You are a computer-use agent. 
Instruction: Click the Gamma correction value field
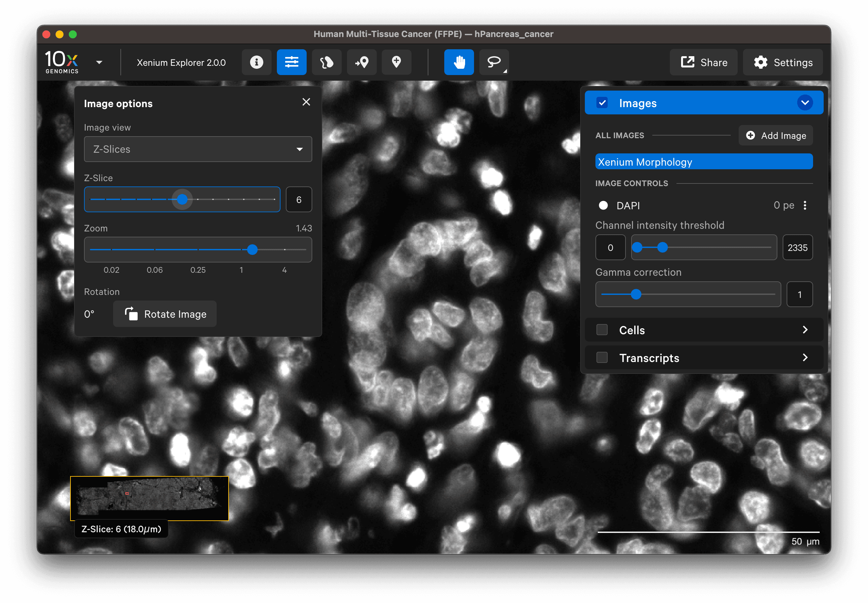(x=800, y=294)
